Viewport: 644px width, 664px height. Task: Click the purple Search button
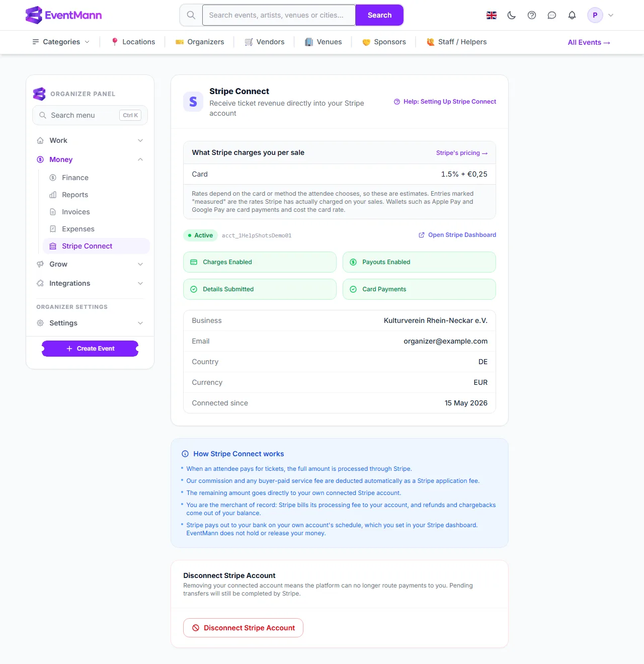(x=379, y=15)
